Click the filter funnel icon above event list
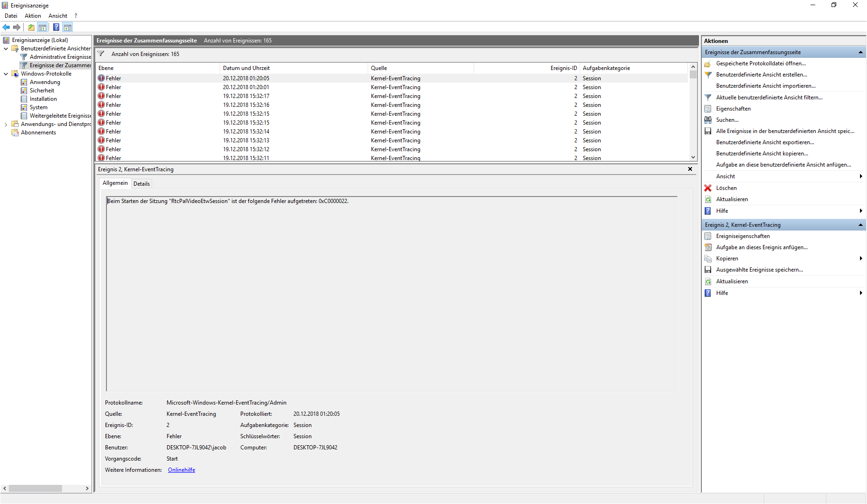 coord(101,54)
